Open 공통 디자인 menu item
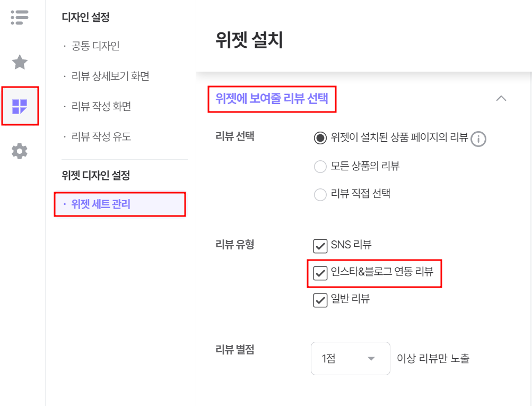Viewport: 532px width, 406px height. tap(95, 46)
